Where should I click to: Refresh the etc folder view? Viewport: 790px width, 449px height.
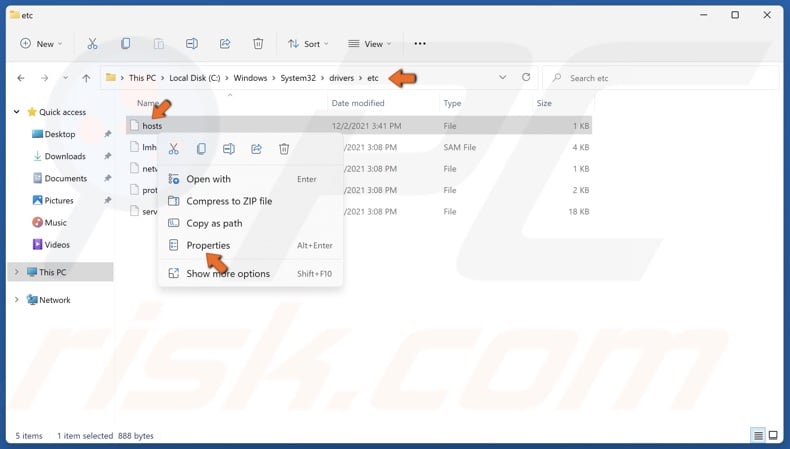526,77
